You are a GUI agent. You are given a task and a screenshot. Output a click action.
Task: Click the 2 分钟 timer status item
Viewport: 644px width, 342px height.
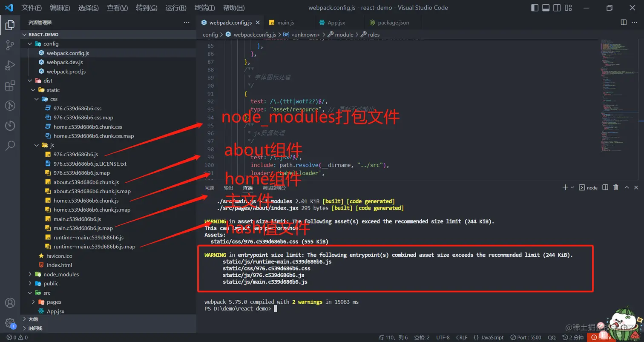tap(573, 338)
